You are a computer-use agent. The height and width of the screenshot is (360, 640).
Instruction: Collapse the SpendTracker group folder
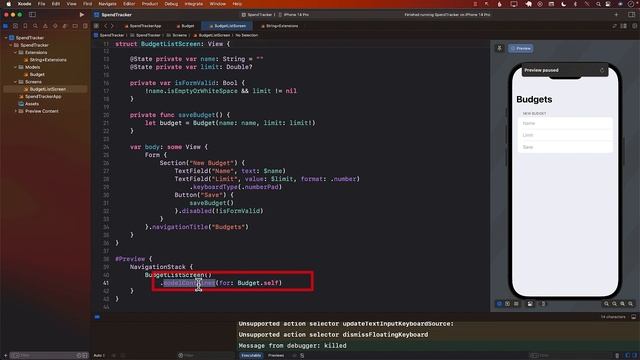[11, 45]
